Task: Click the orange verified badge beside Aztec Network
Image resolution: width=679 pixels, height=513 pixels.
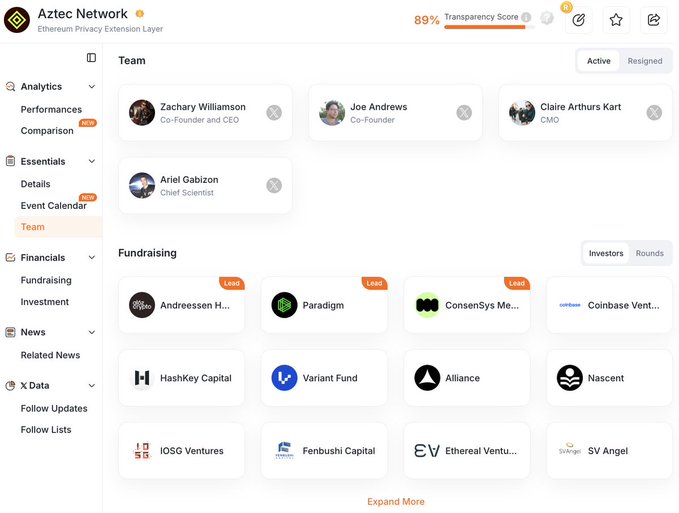Action: pyautogui.click(x=139, y=13)
